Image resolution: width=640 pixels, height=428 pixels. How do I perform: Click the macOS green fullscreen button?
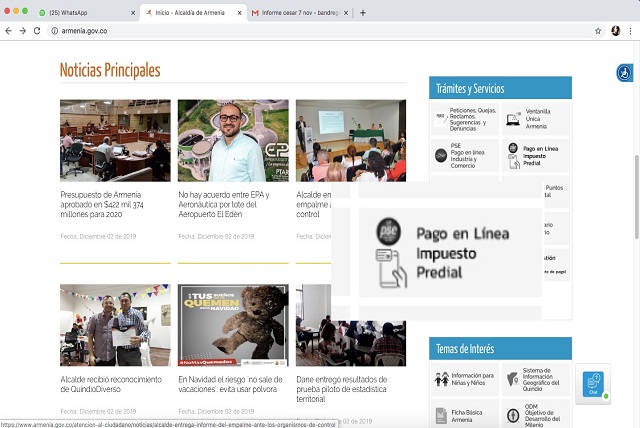tap(25, 11)
